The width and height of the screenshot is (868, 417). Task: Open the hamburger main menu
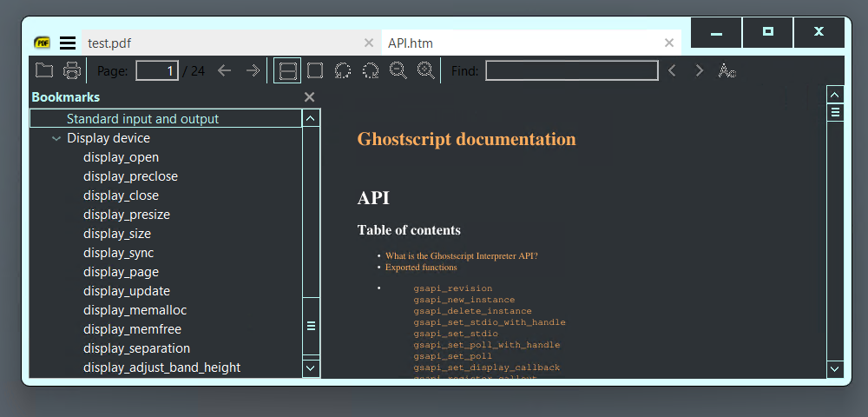(x=68, y=43)
